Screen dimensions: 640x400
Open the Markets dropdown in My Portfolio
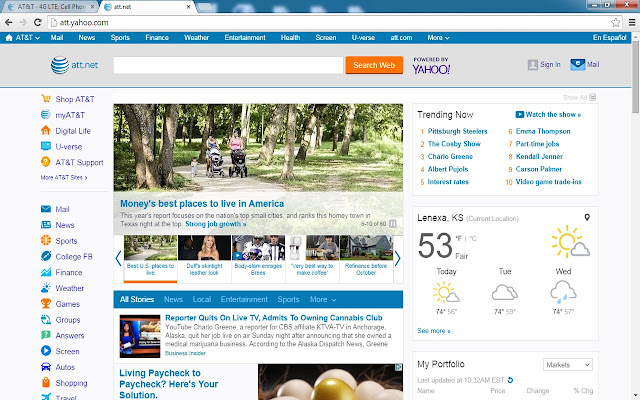(x=568, y=364)
